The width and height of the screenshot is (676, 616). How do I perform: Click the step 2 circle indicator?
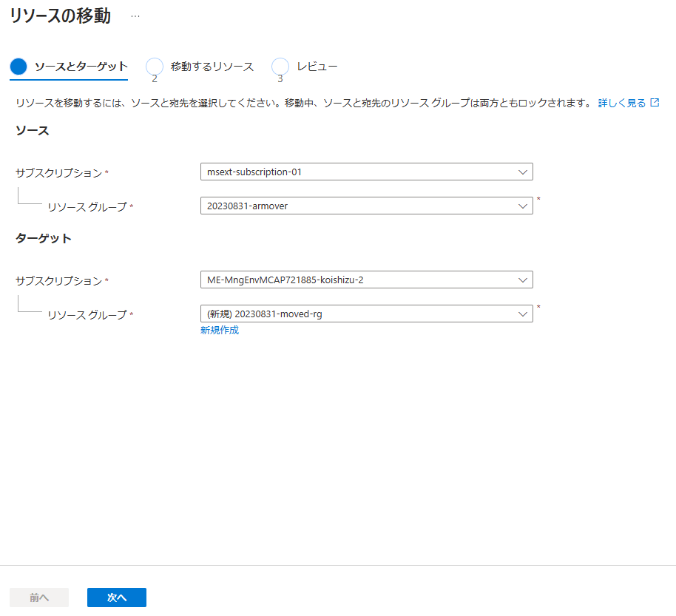155,67
